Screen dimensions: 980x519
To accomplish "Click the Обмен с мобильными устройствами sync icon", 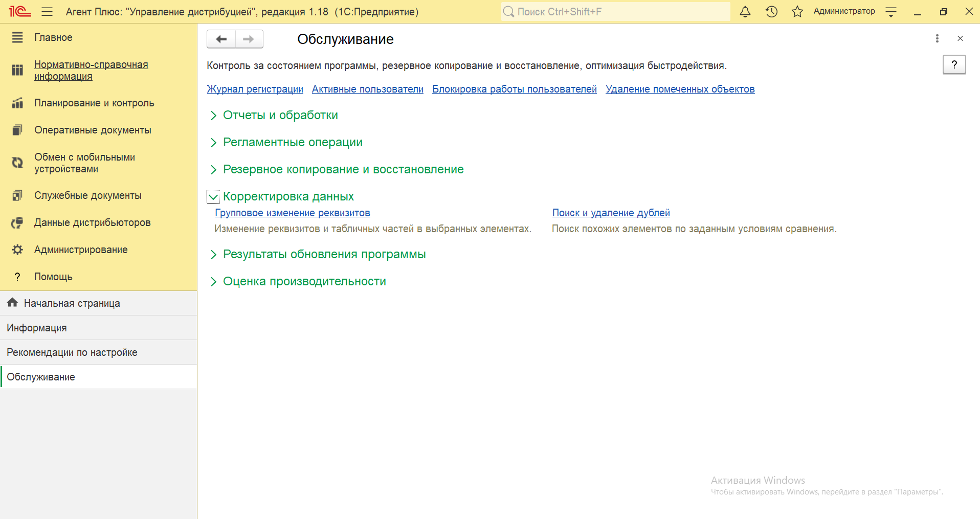I will tap(17, 163).
